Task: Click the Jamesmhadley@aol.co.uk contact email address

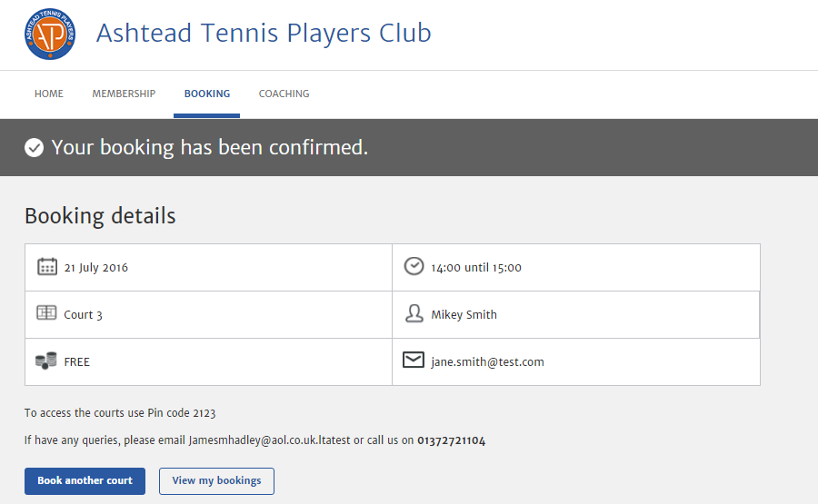Action: (269, 440)
